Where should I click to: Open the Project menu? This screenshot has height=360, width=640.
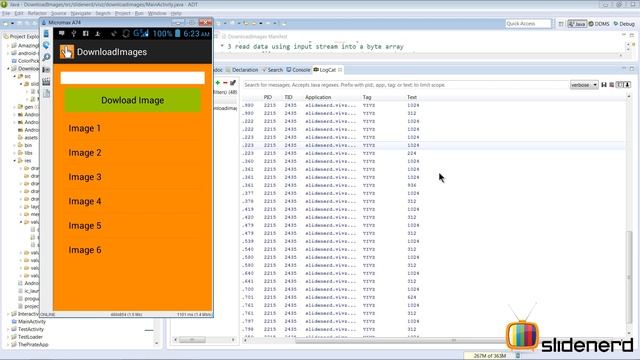click(x=122, y=13)
